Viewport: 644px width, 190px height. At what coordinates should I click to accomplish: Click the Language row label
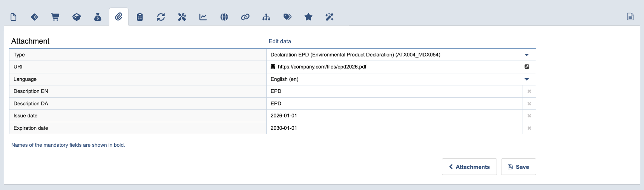point(25,79)
